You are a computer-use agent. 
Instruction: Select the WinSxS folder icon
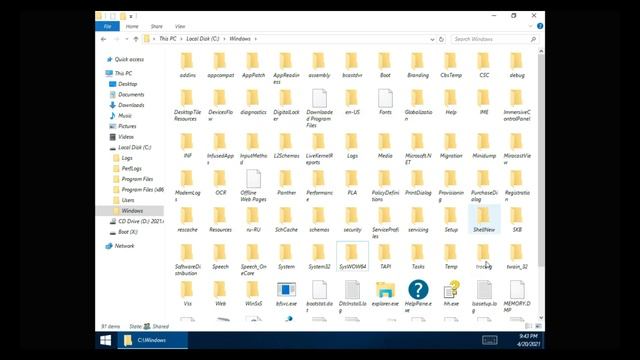252,289
